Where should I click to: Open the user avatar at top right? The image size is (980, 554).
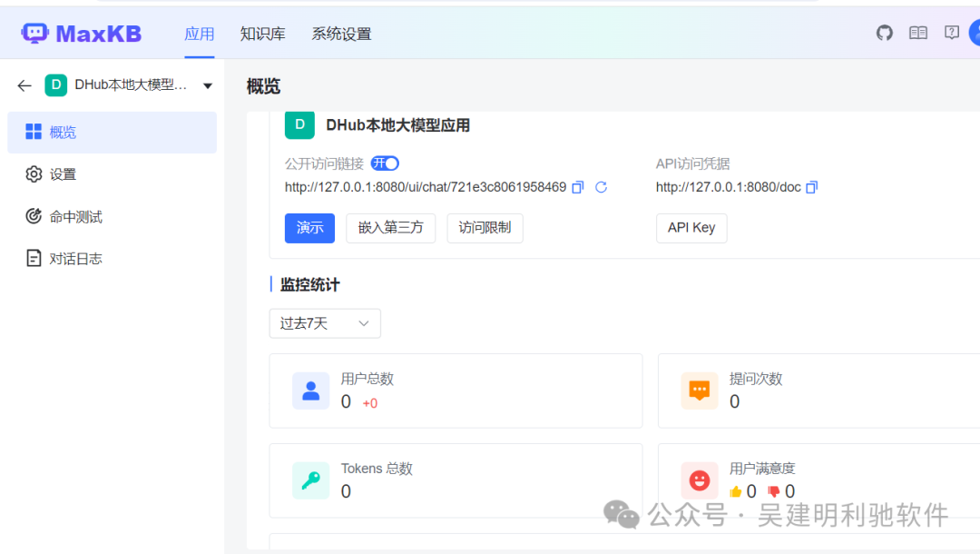tap(975, 33)
